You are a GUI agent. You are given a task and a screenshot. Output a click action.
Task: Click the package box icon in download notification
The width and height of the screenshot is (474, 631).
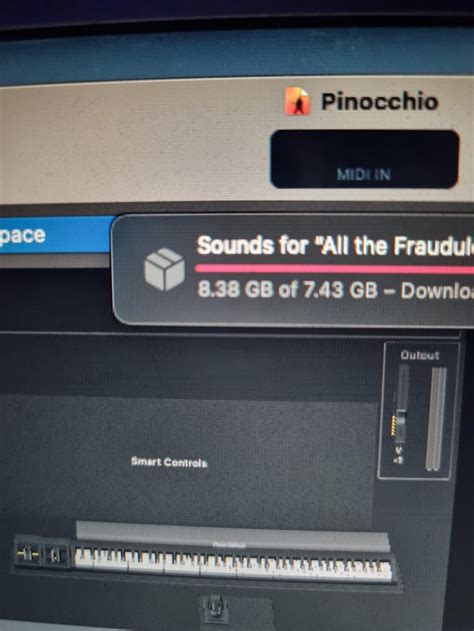[x=164, y=269]
